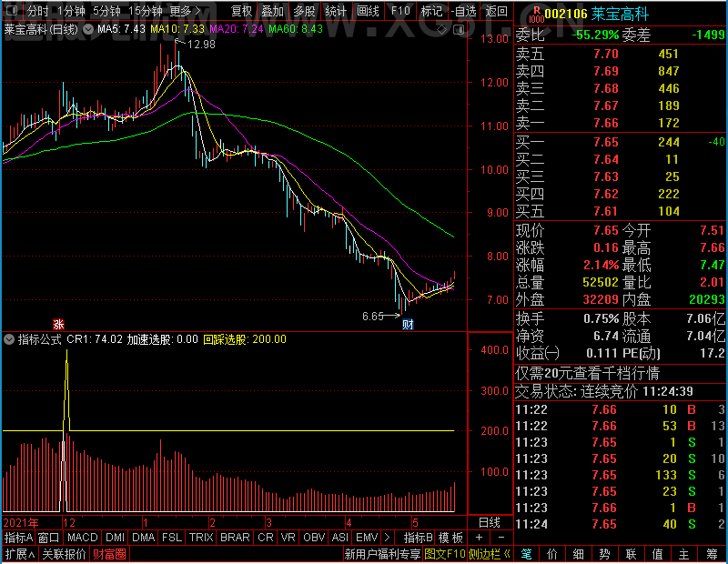
Task: Open the 模板 templates tab
Action: pyautogui.click(x=450, y=538)
